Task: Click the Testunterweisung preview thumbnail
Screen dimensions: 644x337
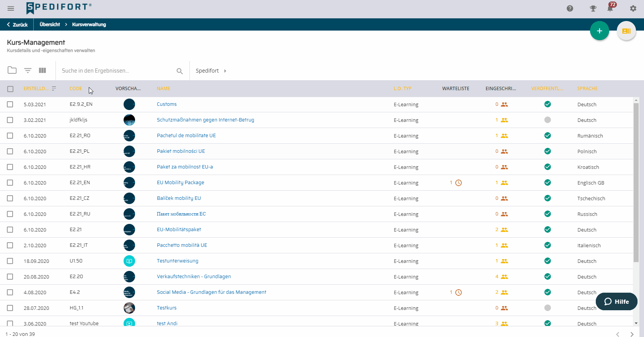Action: tap(129, 261)
